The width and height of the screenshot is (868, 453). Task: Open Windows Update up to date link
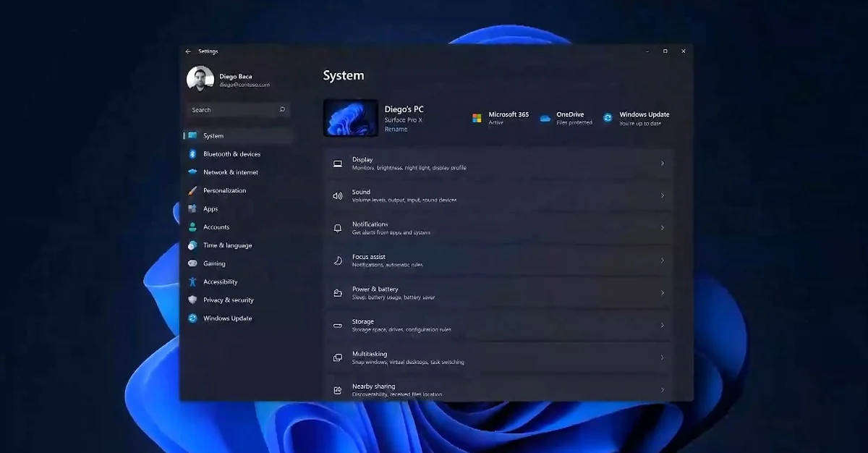point(637,118)
